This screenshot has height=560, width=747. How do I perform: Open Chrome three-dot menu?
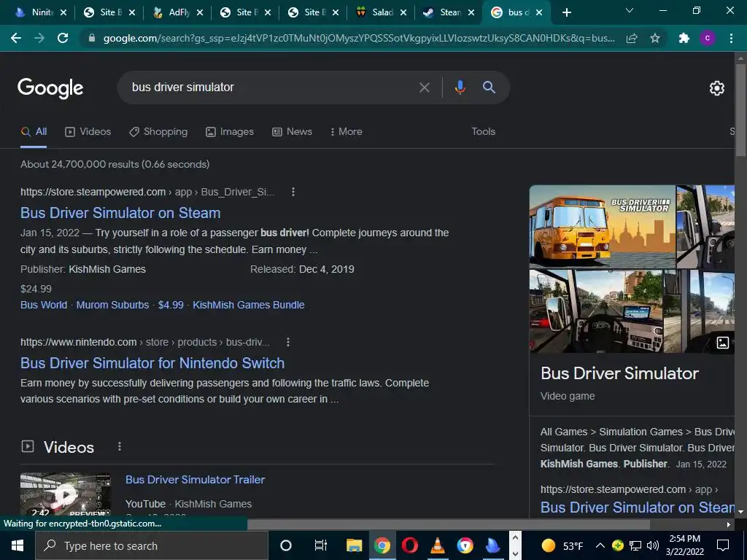pos(731,38)
